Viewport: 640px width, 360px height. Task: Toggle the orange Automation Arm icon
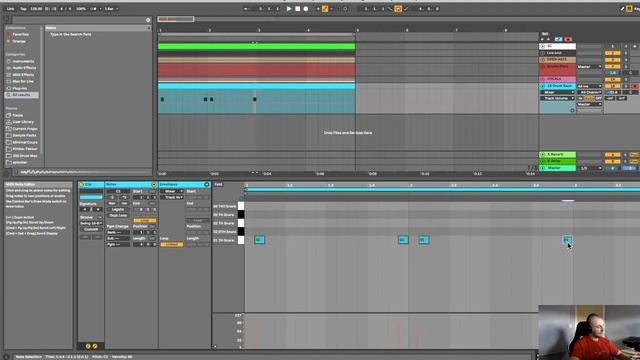(325, 9)
